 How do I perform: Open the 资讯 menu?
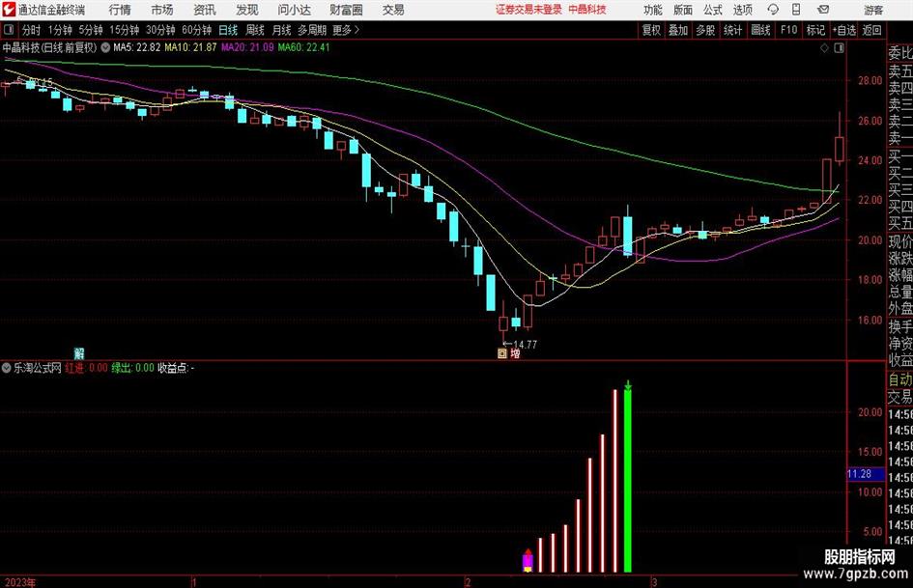tap(205, 10)
